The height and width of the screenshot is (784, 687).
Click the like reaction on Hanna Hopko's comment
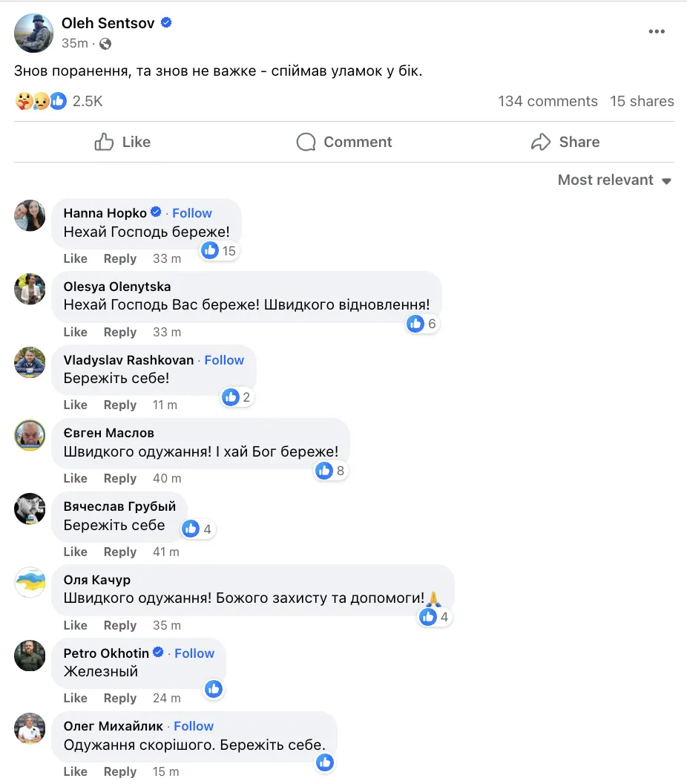211,250
